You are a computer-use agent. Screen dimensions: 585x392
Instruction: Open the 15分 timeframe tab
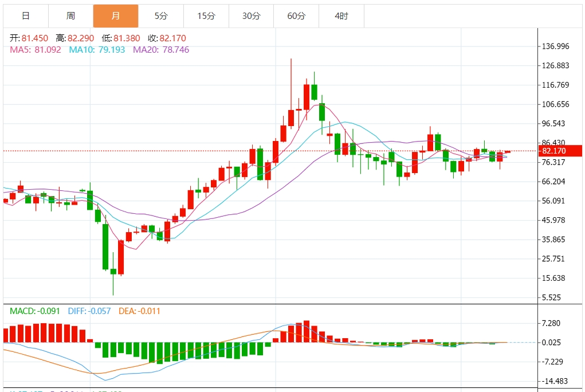click(x=206, y=16)
